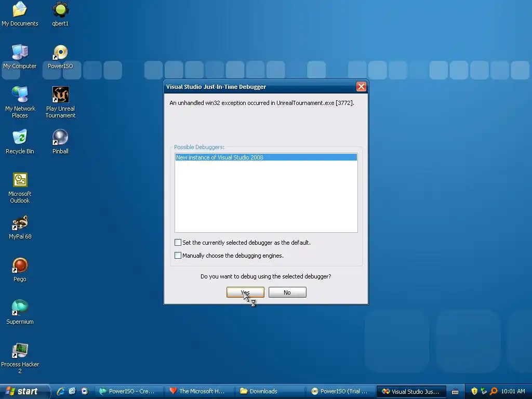The width and height of the screenshot is (532, 399).
Task: Click the magnifier tray icon
Action: (x=494, y=391)
